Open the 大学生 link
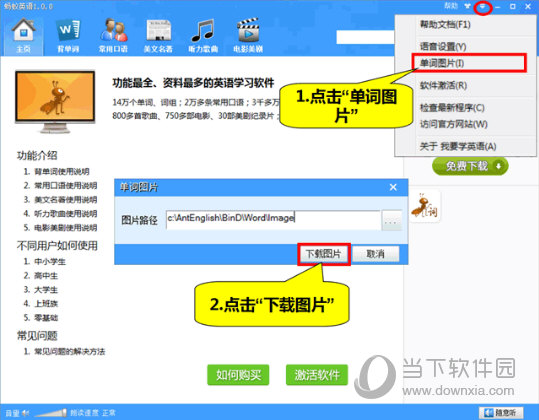539x420 pixels. coord(46,290)
